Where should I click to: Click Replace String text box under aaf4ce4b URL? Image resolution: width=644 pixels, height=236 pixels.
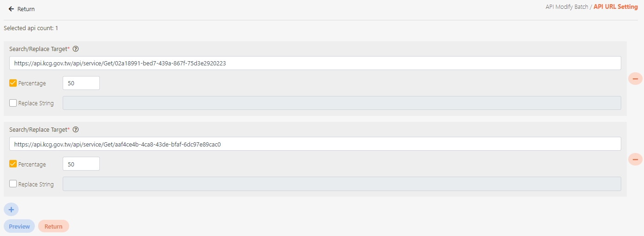[341, 184]
